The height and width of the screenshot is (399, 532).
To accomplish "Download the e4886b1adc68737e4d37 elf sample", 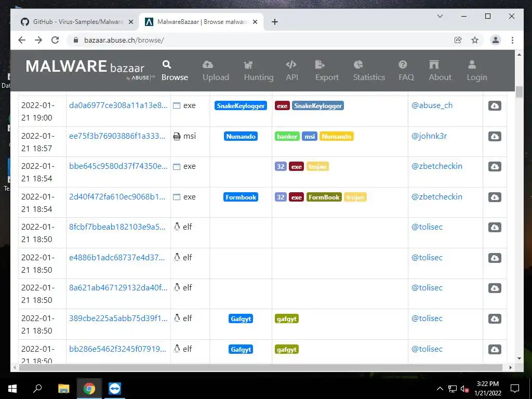I will click(495, 258).
